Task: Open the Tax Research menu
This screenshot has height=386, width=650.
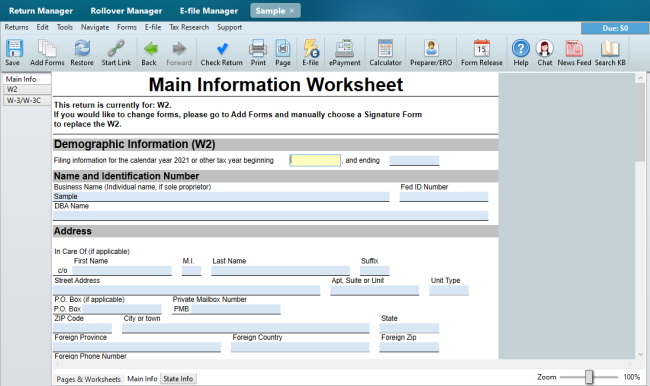Action: pos(189,27)
